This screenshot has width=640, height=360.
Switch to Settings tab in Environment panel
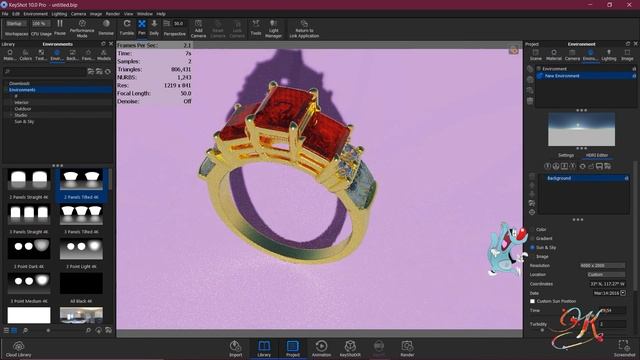566,156
